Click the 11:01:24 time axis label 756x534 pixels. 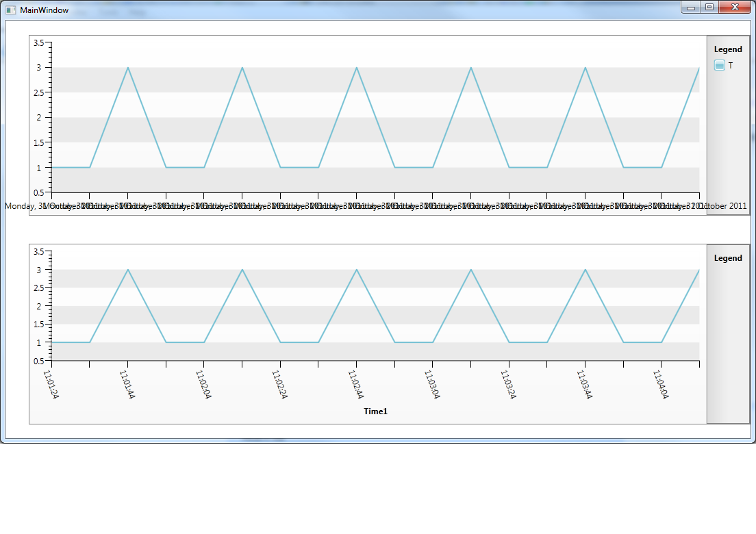click(x=51, y=384)
